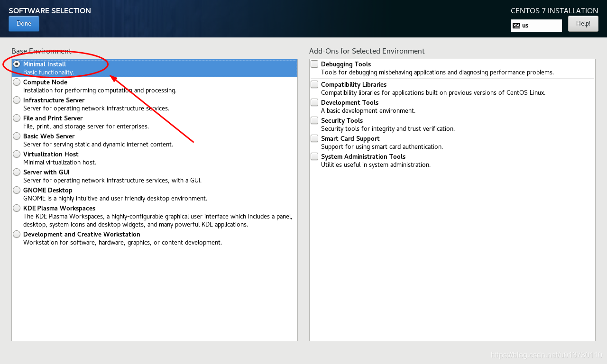
Task: Select the Minimal Install radio button
Action: point(17,64)
